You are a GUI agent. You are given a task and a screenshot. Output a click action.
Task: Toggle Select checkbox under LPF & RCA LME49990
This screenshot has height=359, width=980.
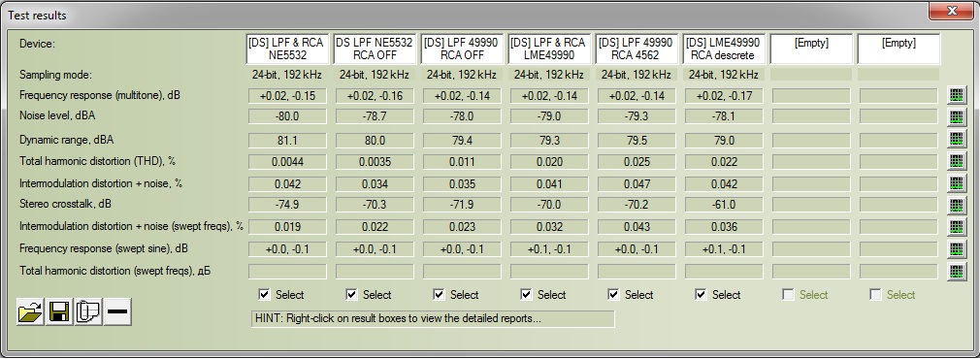tap(526, 294)
